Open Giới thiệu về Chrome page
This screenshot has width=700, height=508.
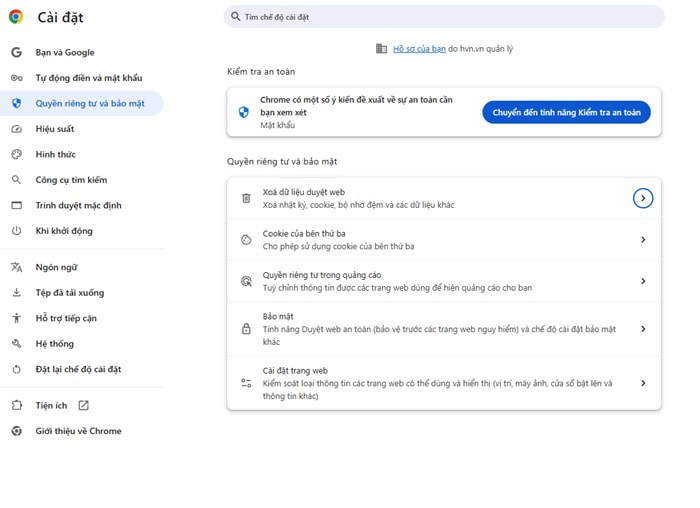[78, 431]
